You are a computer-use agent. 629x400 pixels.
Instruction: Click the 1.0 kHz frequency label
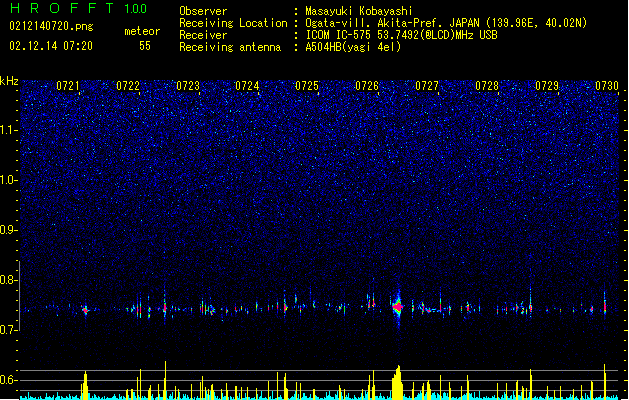pyautogui.click(x=8, y=180)
